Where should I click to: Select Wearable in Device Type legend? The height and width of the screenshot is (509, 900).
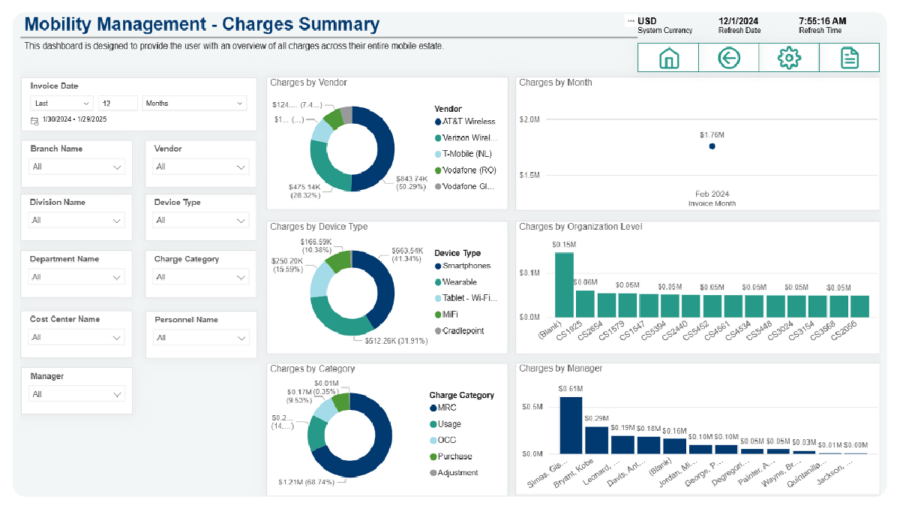coord(456,282)
